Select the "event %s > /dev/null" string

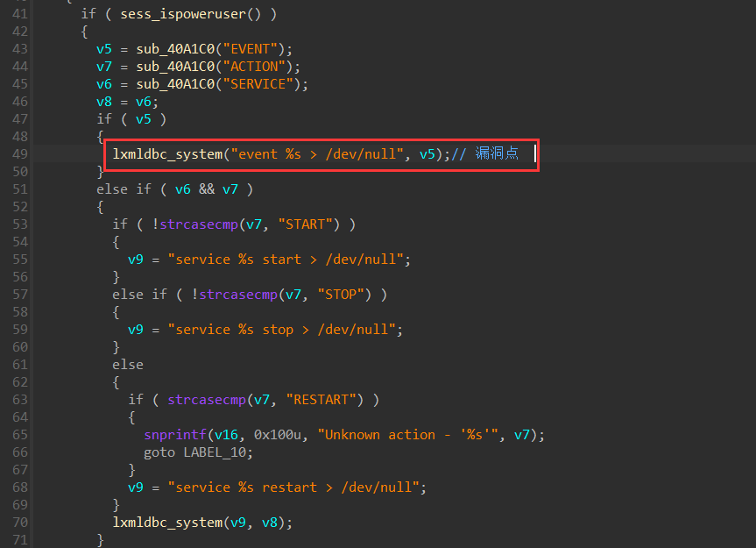pos(317,154)
